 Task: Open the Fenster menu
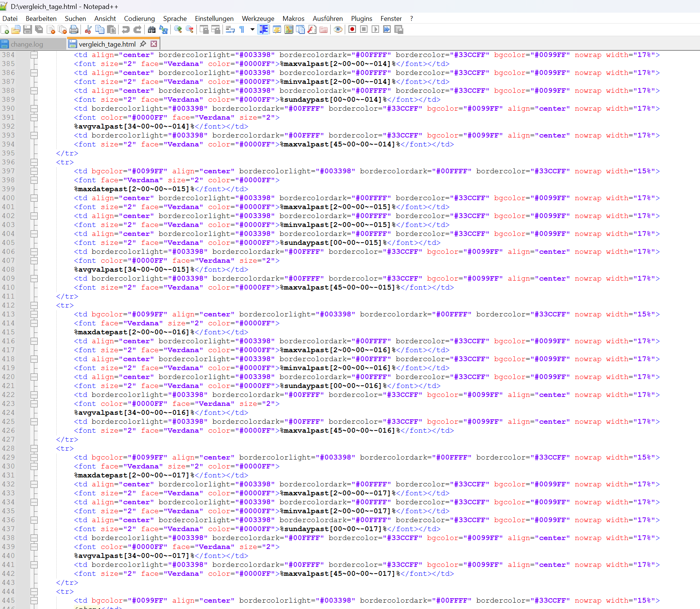pos(391,18)
